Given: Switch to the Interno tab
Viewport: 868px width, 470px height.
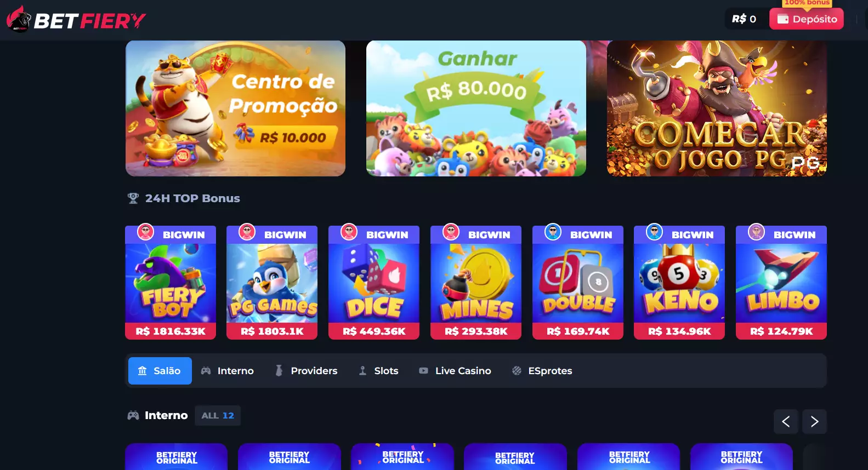Looking at the screenshot, I should pos(228,371).
